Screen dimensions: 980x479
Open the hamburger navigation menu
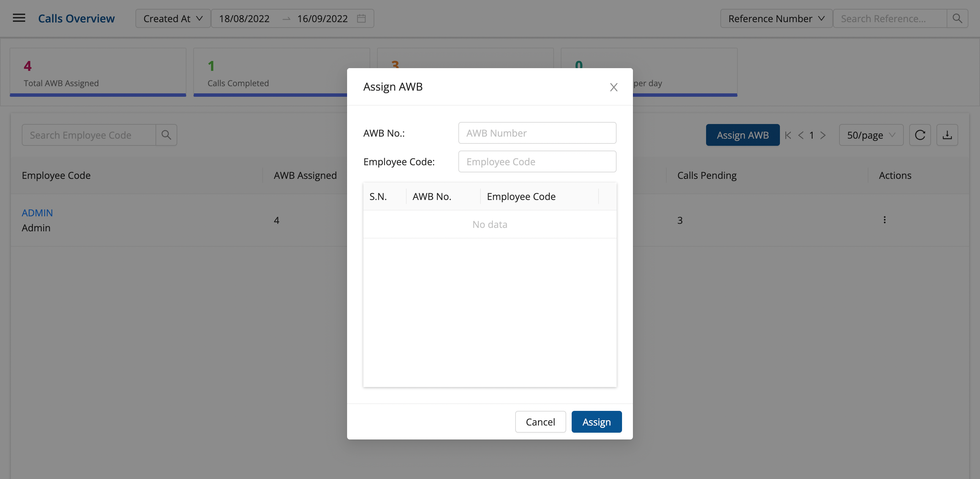tap(19, 18)
